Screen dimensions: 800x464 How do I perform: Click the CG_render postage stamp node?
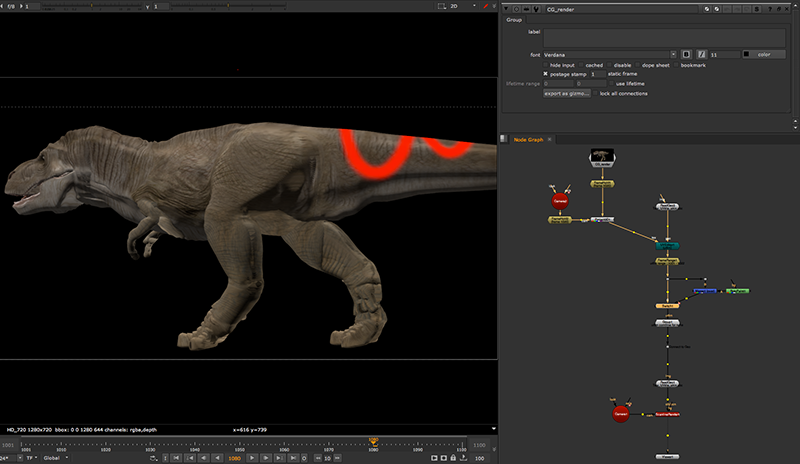(x=602, y=156)
